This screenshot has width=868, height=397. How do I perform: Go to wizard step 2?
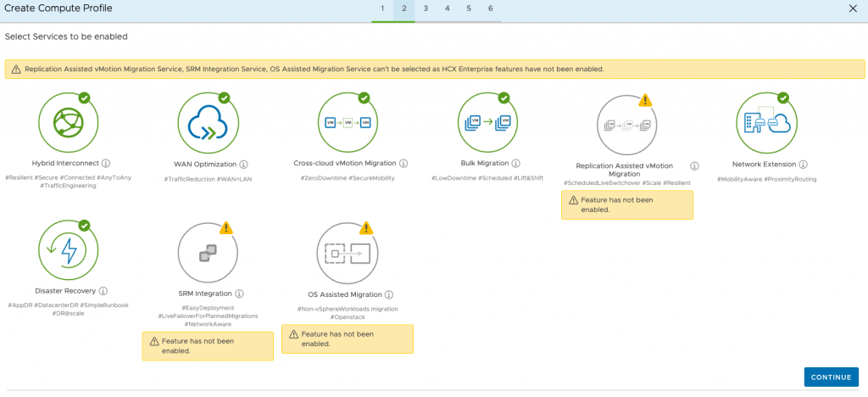(404, 8)
